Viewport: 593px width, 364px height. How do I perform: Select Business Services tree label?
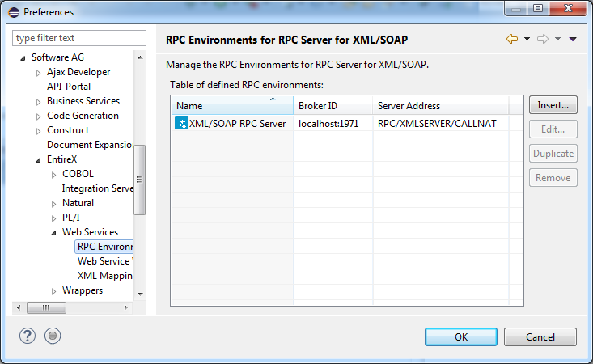[x=83, y=101]
